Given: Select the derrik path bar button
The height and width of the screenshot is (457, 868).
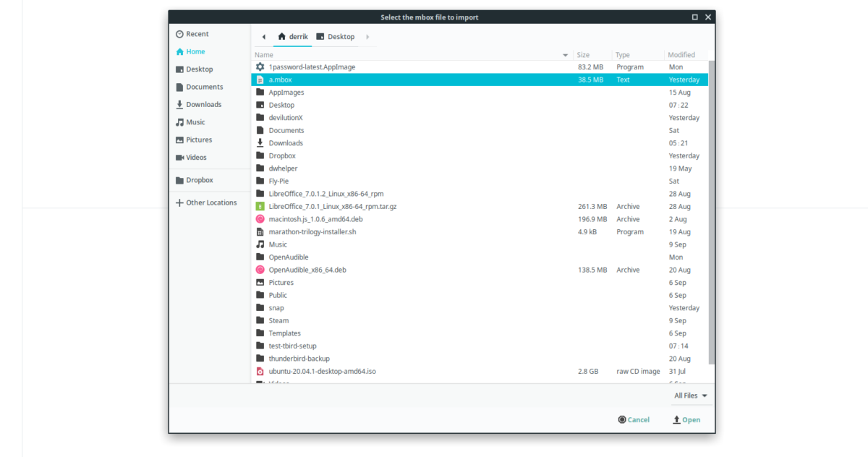Looking at the screenshot, I should (x=292, y=37).
